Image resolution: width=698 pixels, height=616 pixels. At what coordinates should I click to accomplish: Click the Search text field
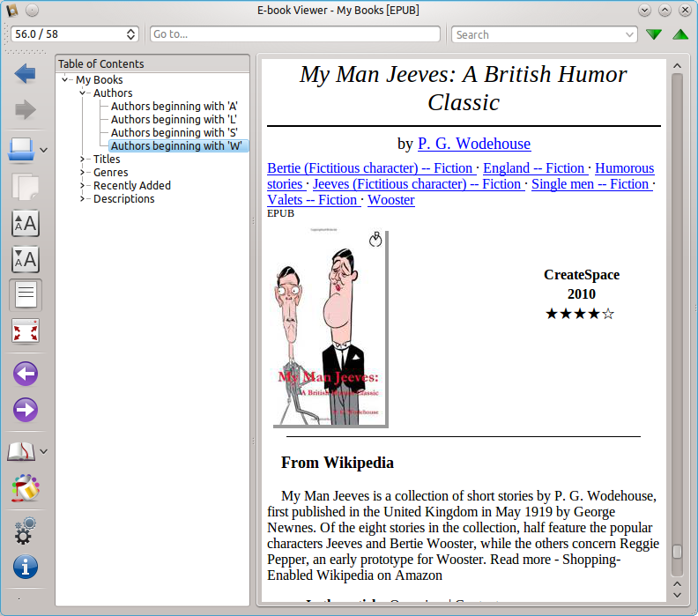coord(538,34)
